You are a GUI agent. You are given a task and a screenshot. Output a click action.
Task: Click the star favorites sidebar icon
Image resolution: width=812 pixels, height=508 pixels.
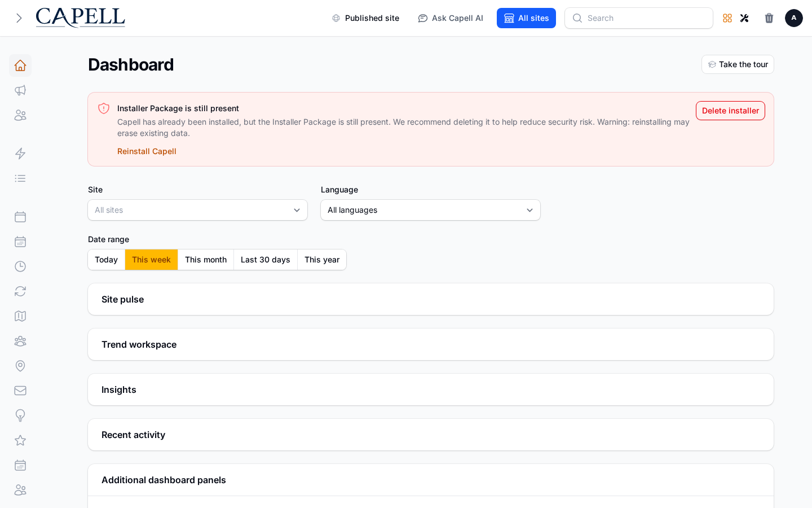20,440
